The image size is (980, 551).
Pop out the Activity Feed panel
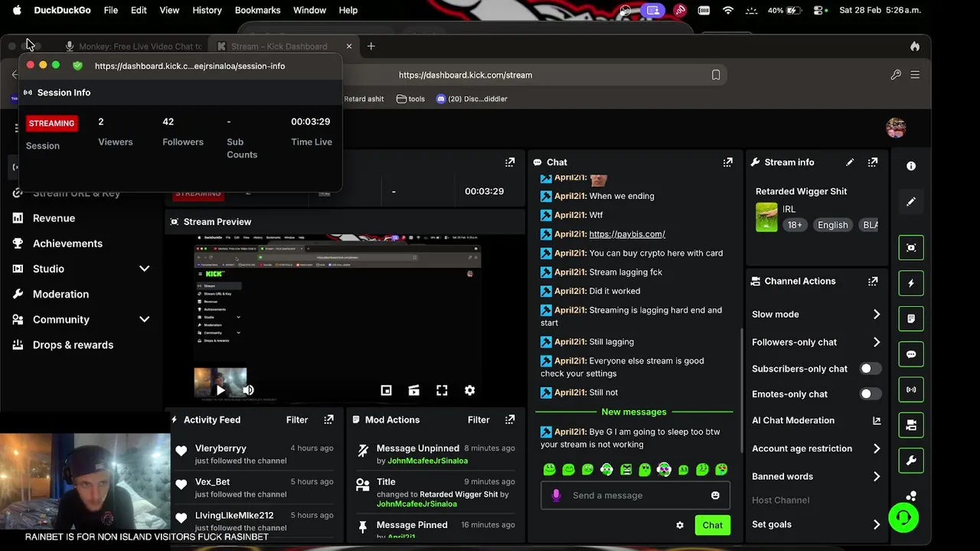click(x=328, y=419)
